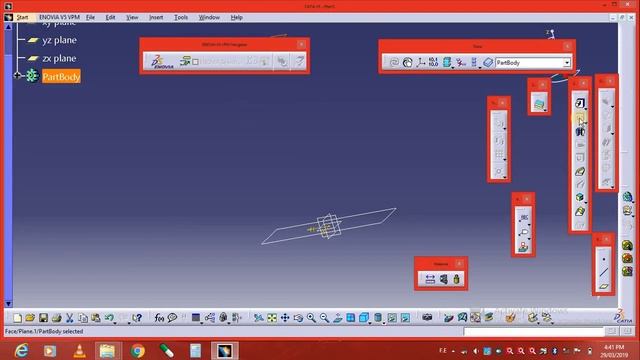Open Internet Explorer from the taskbar
Viewport: 640px width, 360px height.
pyautogui.click(x=21, y=351)
